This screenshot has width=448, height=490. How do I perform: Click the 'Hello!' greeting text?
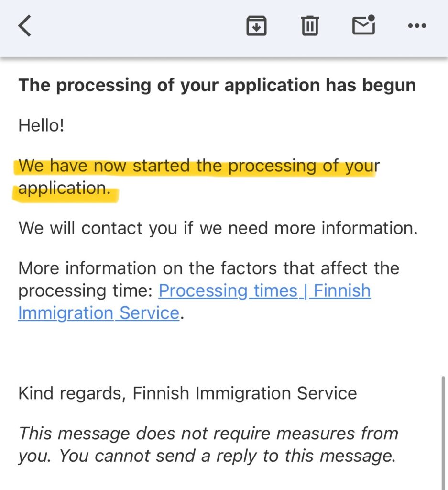41,126
